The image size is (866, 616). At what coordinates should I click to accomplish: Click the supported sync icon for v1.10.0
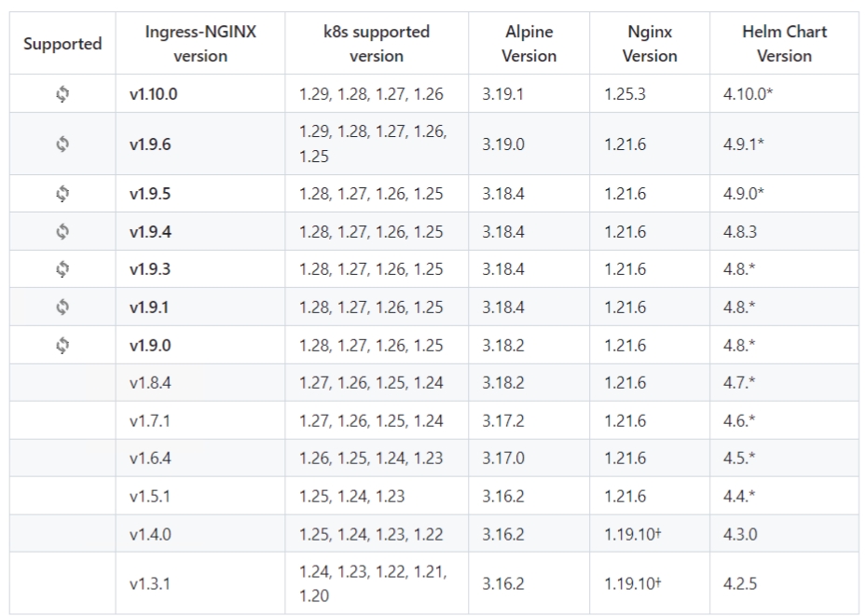(62, 94)
